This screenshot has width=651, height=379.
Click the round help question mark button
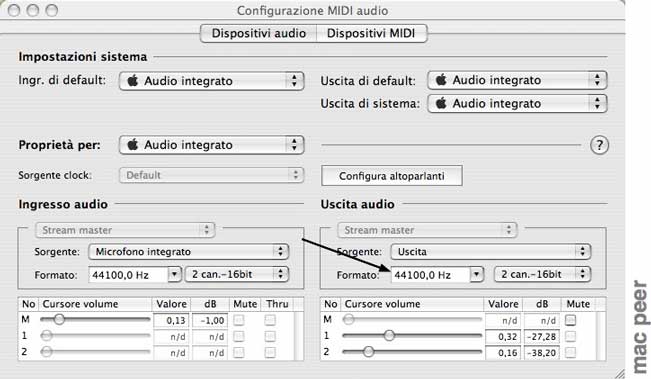click(599, 145)
